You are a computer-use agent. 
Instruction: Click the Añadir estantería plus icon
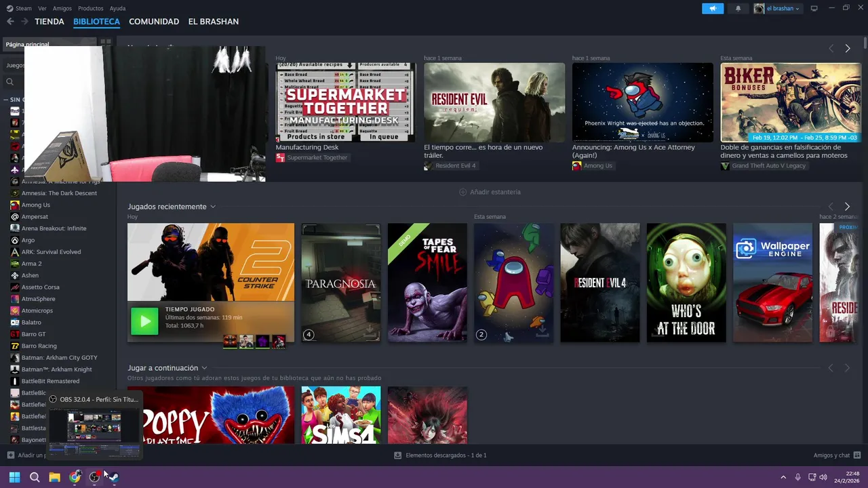pos(463,192)
